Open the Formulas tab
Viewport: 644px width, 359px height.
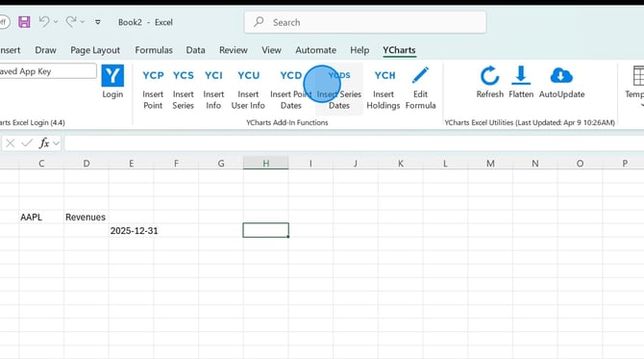(154, 50)
